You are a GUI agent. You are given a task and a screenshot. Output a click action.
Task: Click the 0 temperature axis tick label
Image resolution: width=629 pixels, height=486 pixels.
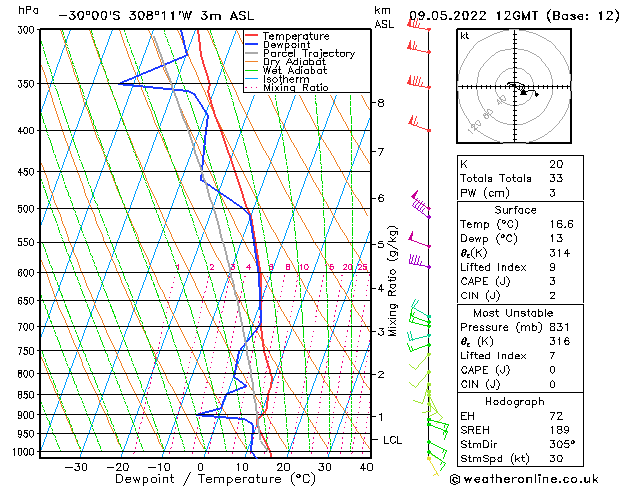point(201,468)
